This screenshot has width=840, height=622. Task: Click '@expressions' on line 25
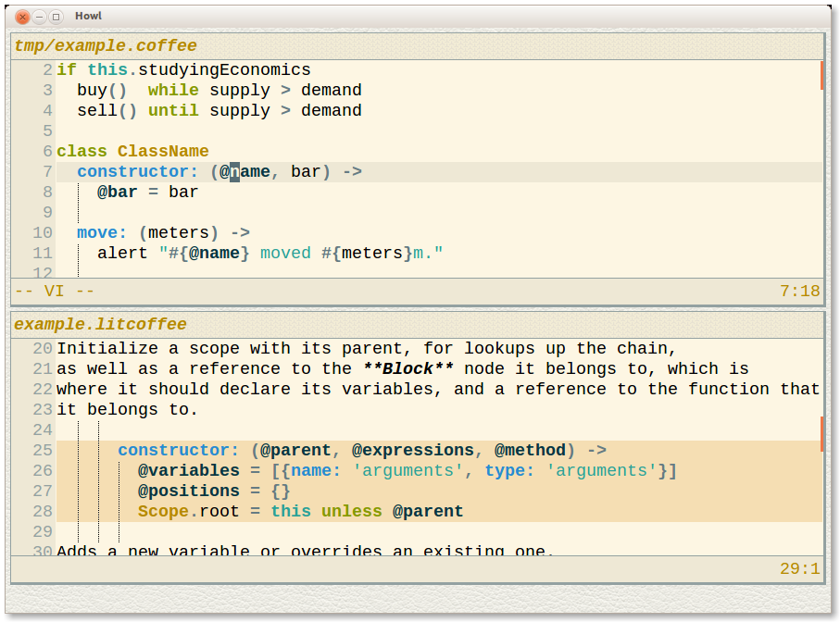[x=412, y=450]
